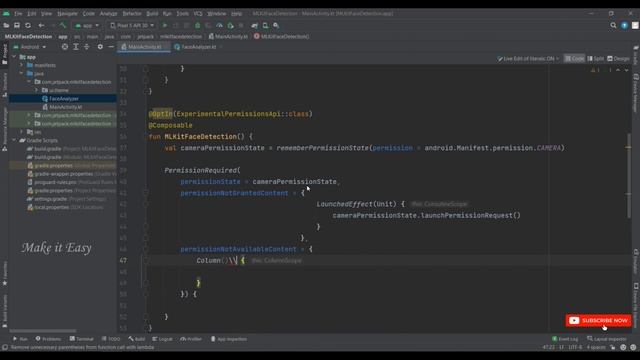Open Project panel settings gear icon
The height and width of the screenshot is (360, 640).
pyautogui.click(x=100, y=47)
